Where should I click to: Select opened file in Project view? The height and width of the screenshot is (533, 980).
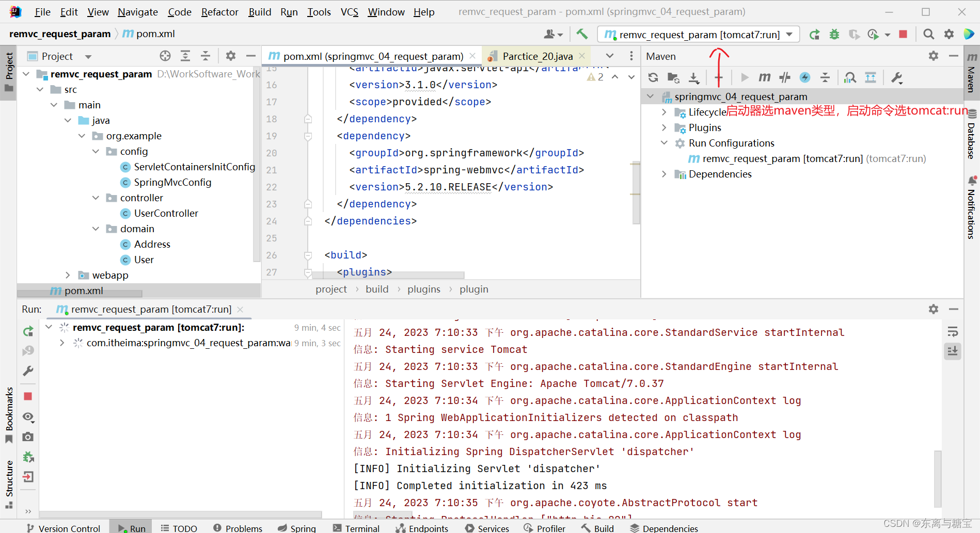click(x=165, y=56)
